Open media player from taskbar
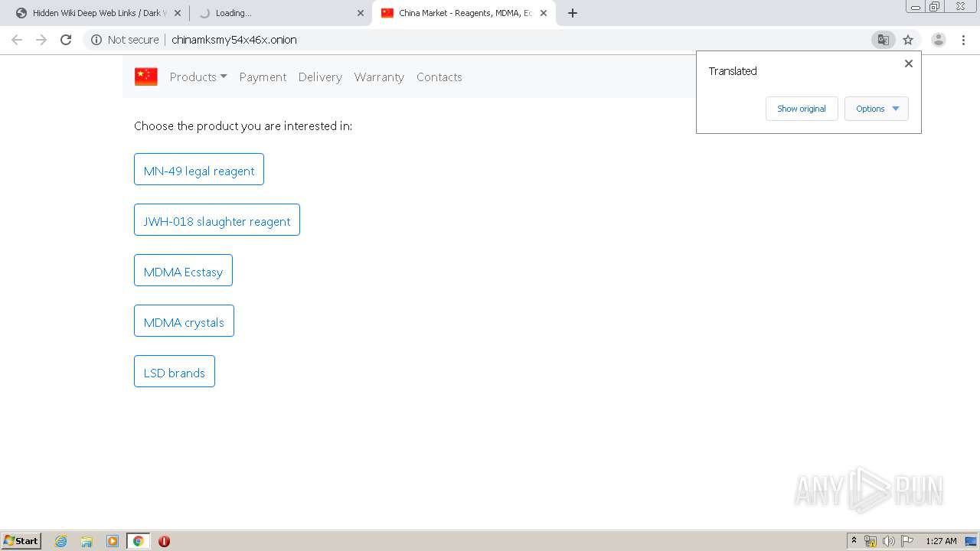Image resolution: width=980 pixels, height=551 pixels. click(x=113, y=541)
